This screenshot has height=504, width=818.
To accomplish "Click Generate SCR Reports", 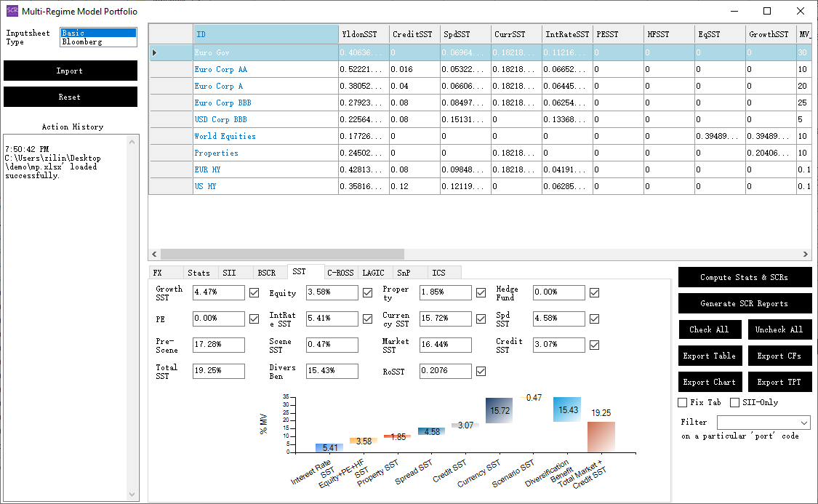I will (x=745, y=303).
